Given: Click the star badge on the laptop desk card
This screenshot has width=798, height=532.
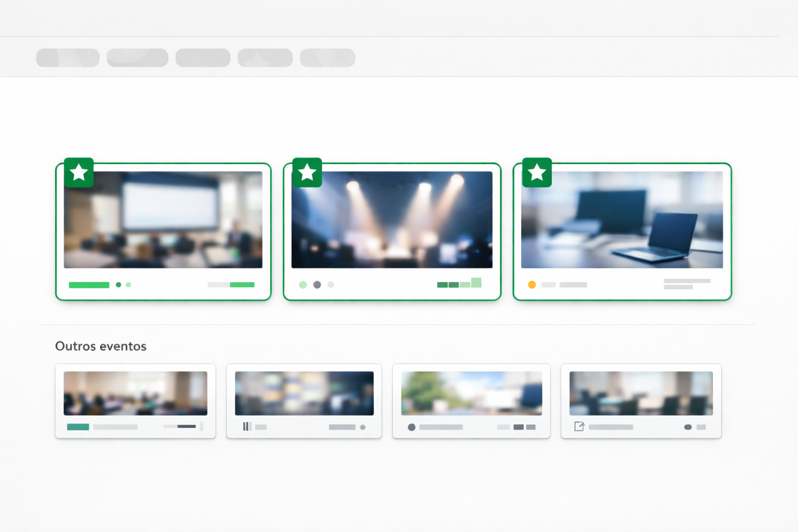Looking at the screenshot, I should (x=537, y=172).
